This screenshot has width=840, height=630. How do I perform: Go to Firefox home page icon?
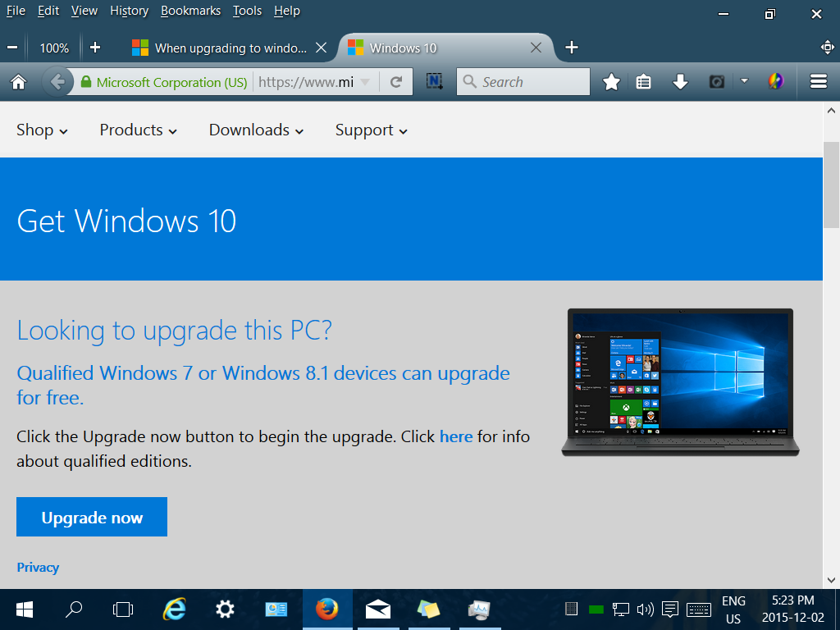coord(19,82)
